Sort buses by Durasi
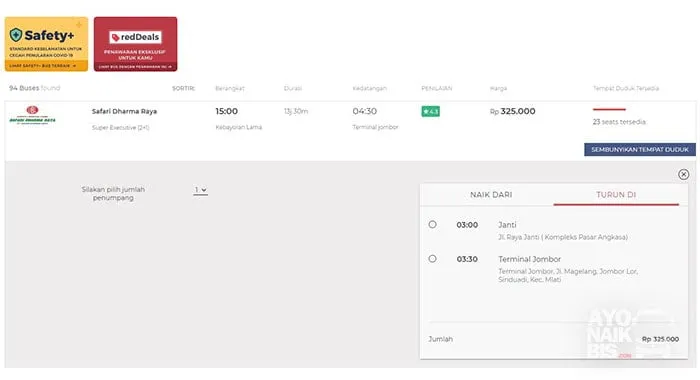 pos(293,88)
